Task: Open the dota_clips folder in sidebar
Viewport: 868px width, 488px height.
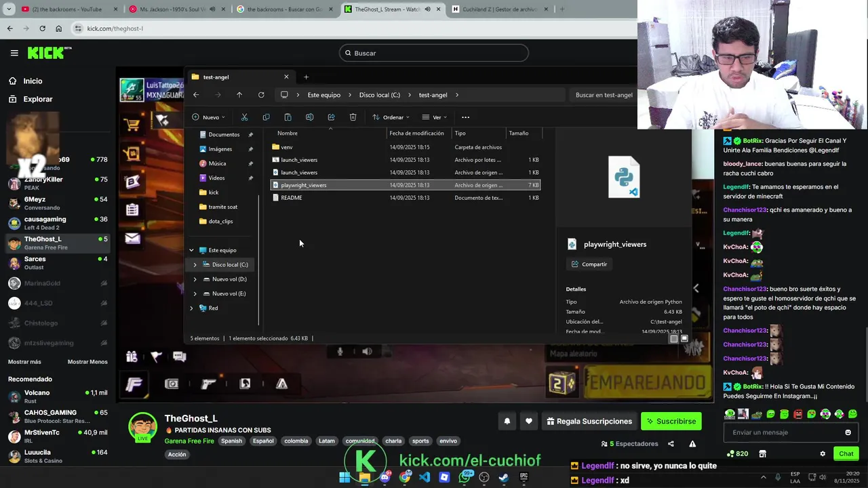Action: click(x=220, y=221)
